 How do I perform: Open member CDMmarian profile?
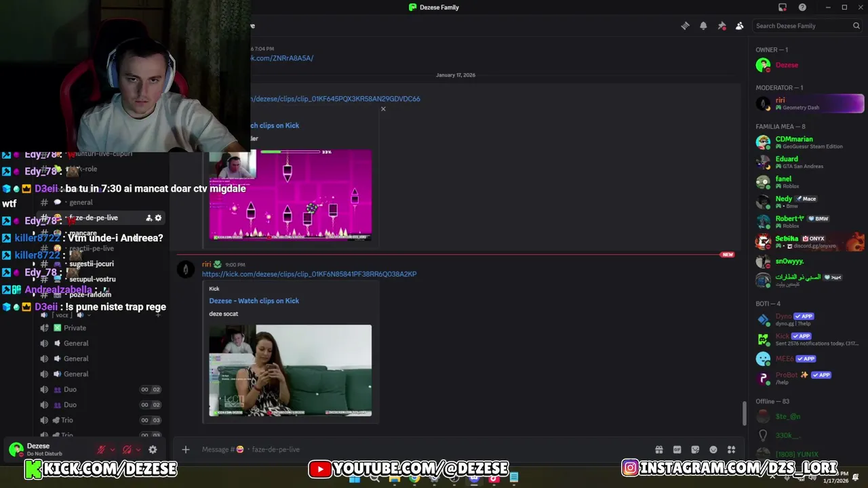(808, 142)
